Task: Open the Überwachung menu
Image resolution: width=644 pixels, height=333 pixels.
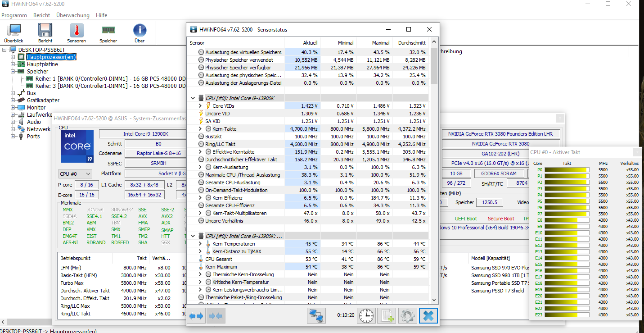Action: coord(73,15)
